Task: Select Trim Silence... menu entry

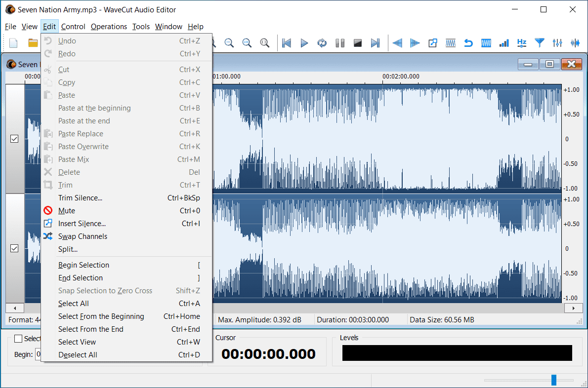Action: (80, 198)
